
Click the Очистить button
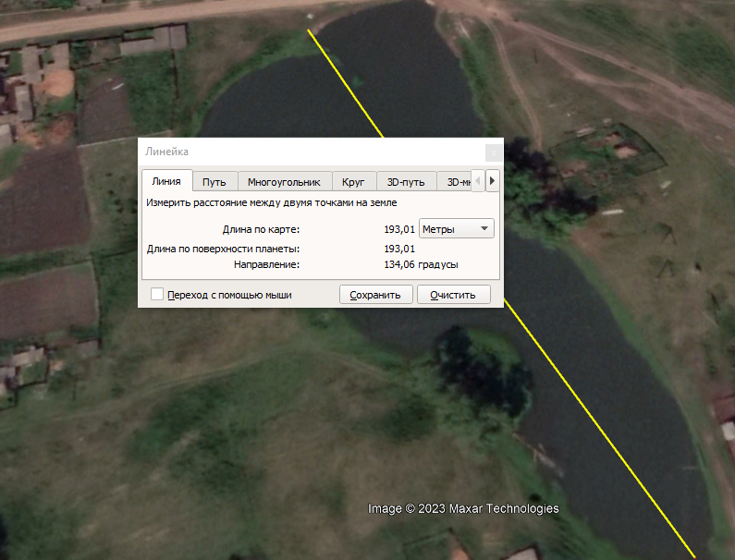tap(453, 294)
